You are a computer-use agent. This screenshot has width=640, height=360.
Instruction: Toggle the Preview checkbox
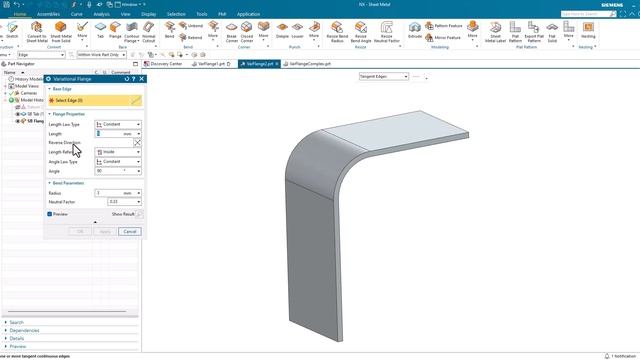click(x=49, y=214)
